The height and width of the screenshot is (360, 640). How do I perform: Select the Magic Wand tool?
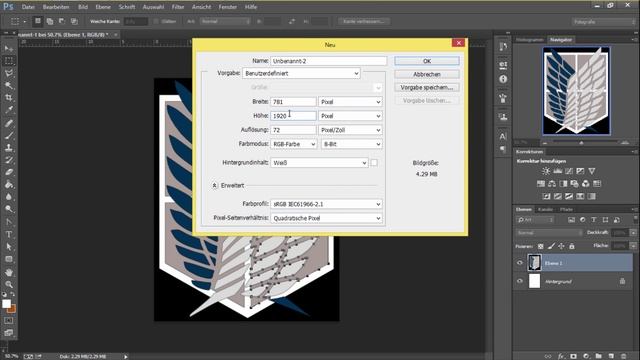(x=9, y=85)
